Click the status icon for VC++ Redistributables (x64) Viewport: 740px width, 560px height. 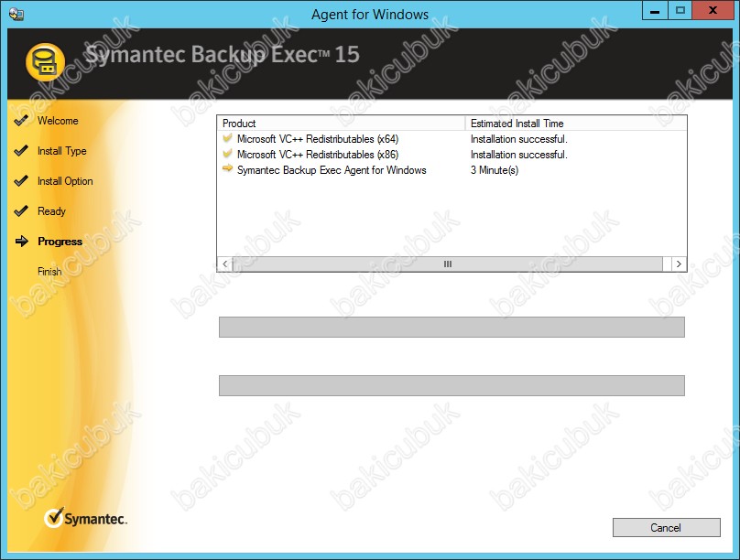(227, 138)
